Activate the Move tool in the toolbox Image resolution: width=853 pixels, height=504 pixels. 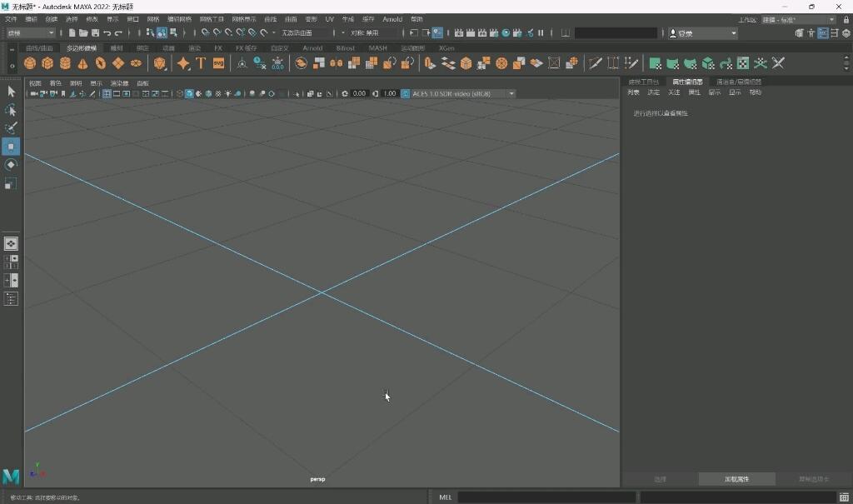coord(11,147)
